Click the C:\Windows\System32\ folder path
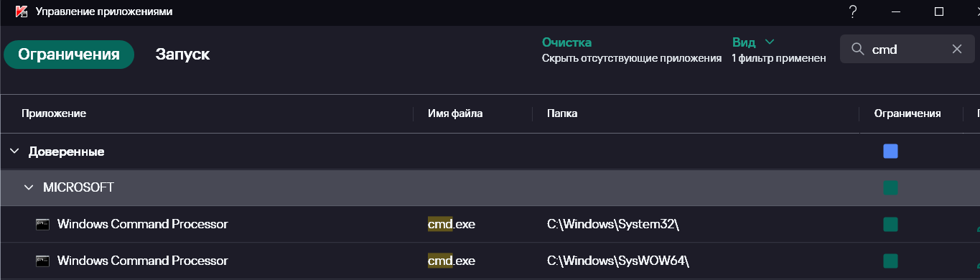Viewport: 980px width, 280px height. pos(613,224)
